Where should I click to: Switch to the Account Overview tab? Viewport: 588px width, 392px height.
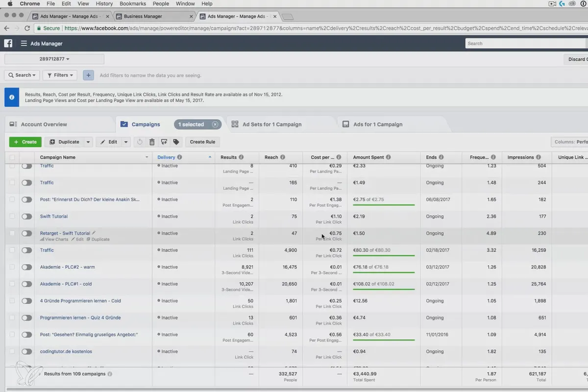[x=59, y=124]
